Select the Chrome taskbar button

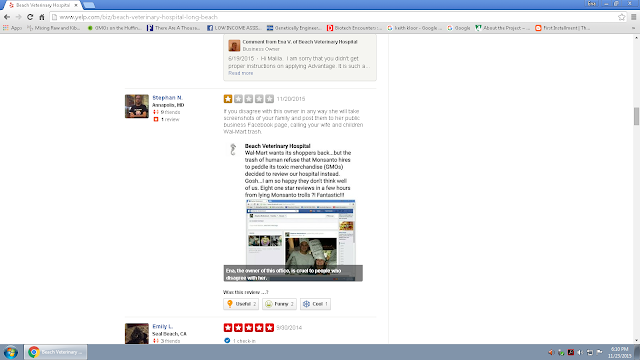(56, 352)
